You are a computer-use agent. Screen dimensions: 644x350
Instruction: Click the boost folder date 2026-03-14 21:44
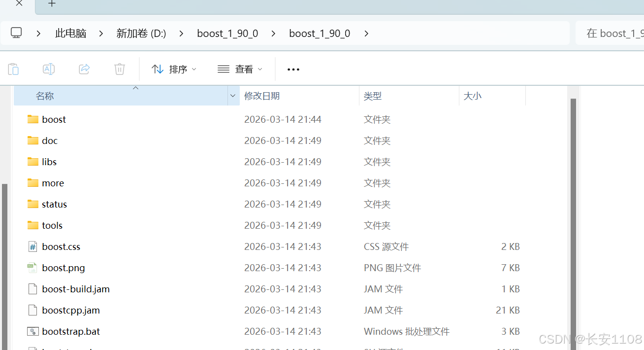pos(283,119)
